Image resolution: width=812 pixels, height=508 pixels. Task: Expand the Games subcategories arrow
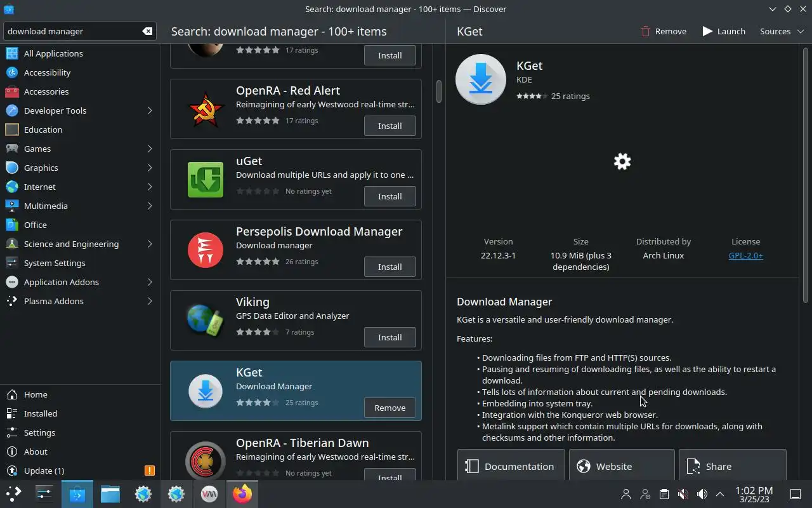tap(150, 149)
